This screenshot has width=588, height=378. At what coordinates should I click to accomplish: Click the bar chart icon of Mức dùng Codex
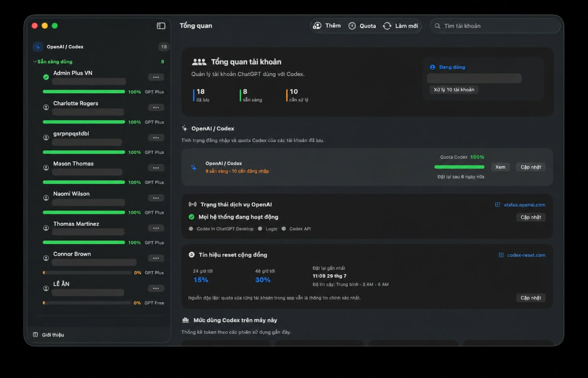pos(186,320)
